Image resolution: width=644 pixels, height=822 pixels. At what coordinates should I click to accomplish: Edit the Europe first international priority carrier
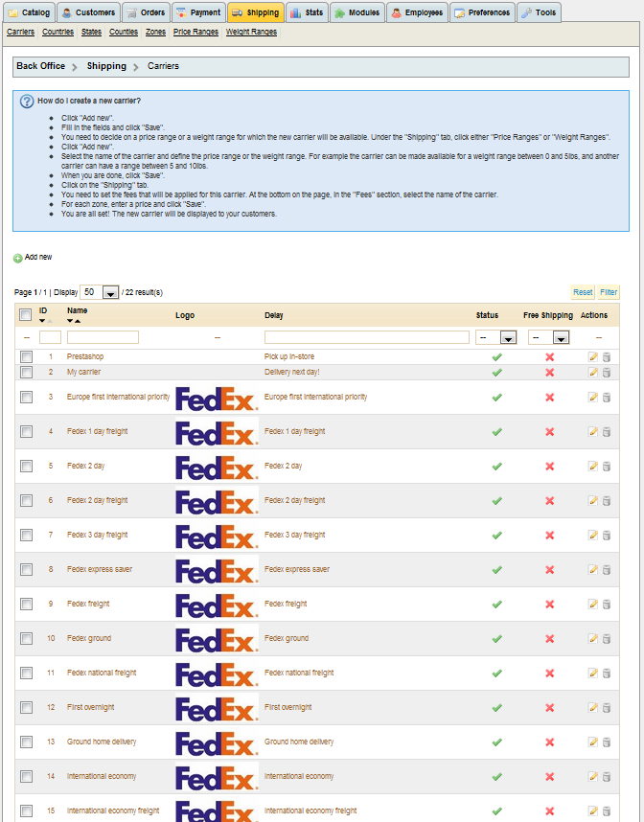pos(593,398)
